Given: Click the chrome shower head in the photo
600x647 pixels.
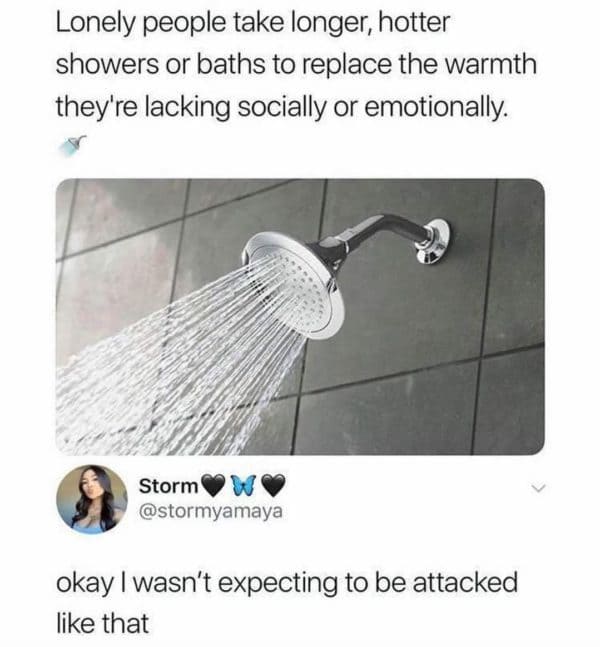Looking at the screenshot, I should coord(295,285).
